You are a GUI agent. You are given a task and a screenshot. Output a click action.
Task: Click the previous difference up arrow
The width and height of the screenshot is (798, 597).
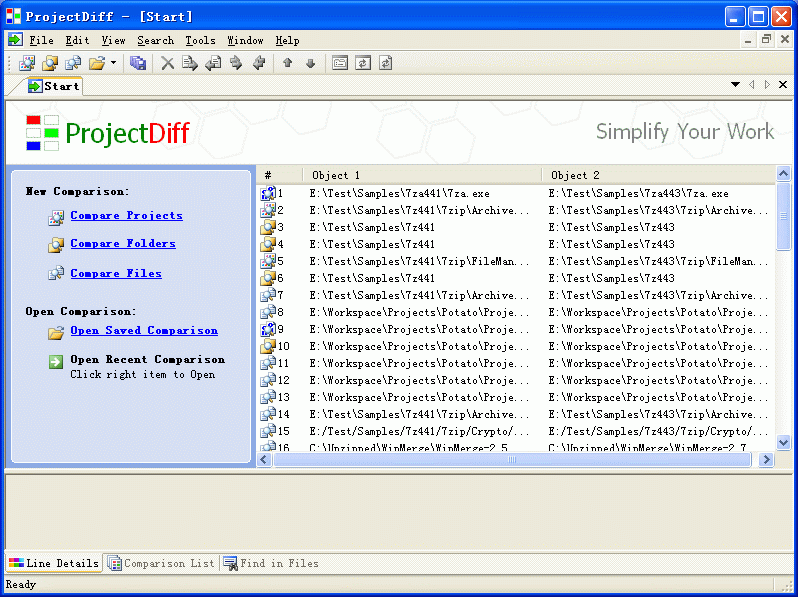point(288,63)
